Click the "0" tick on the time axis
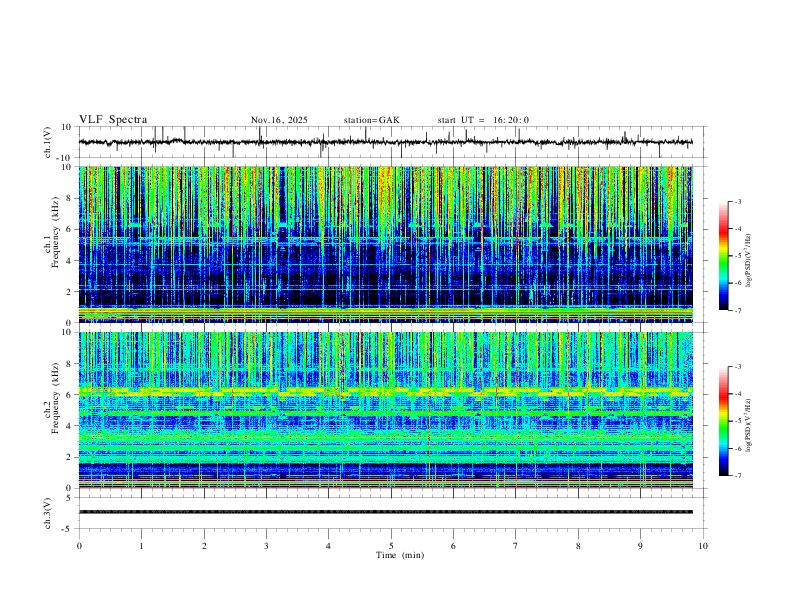Screen dimensions: 792x612 79,546
